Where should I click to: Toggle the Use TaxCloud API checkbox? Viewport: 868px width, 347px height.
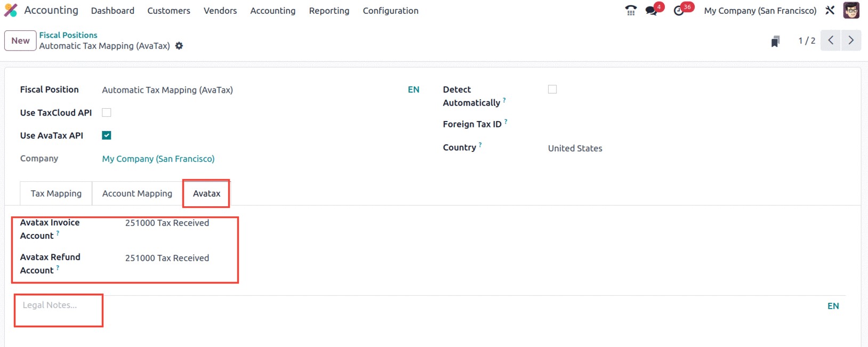click(107, 112)
